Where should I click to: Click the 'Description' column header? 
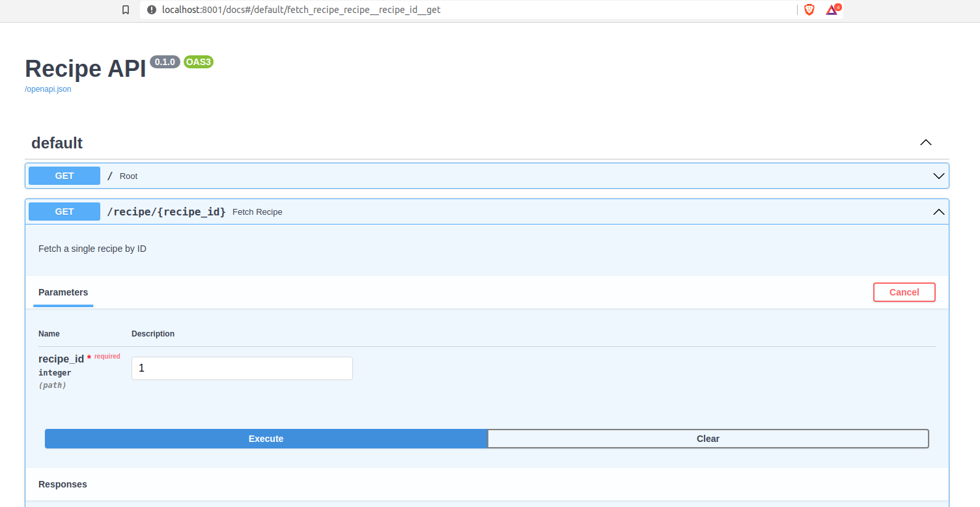tap(153, 334)
